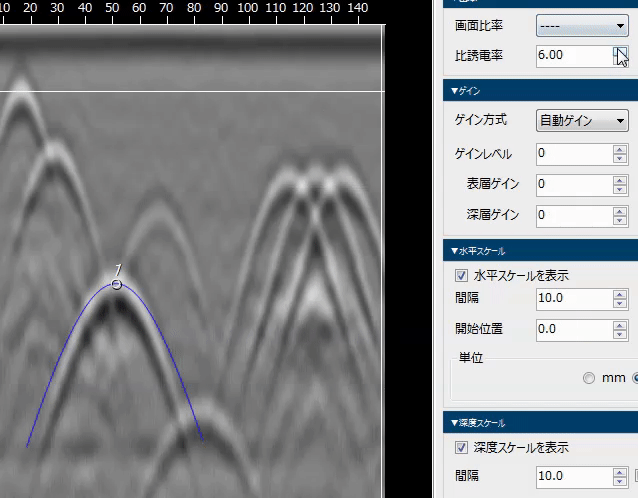Decrease the 開始位置 value
Screen dimensions: 638x498
[x=620, y=335]
